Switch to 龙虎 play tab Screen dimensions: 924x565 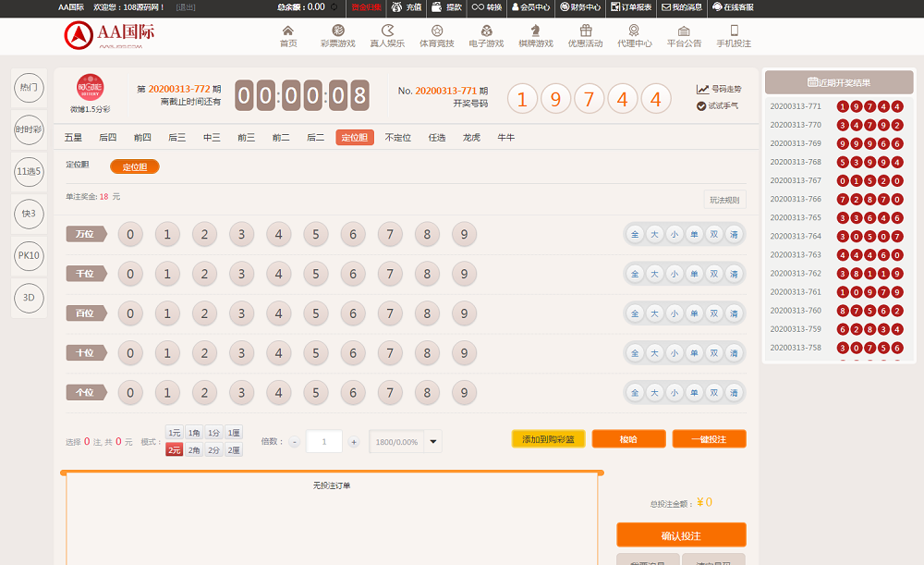coord(471,138)
